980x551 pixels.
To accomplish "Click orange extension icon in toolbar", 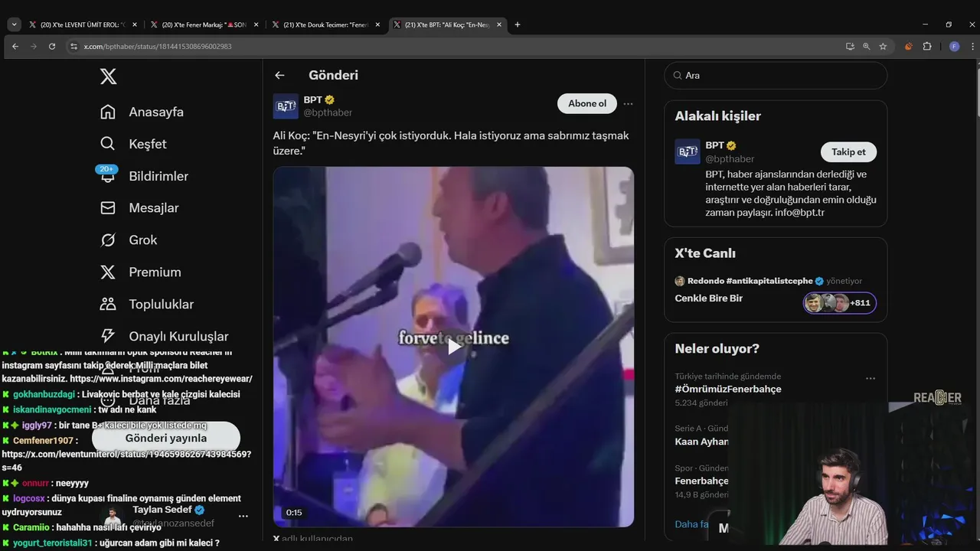I will [909, 46].
